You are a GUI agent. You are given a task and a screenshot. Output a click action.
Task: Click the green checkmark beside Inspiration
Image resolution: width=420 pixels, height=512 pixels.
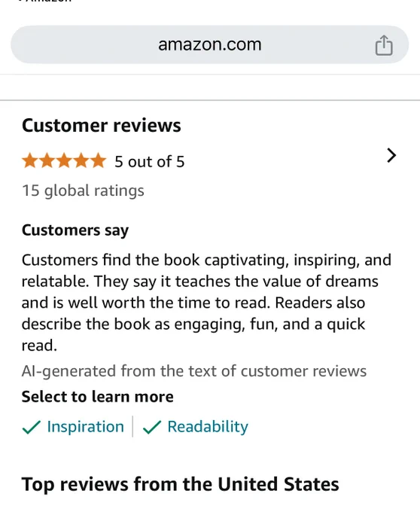(32, 427)
